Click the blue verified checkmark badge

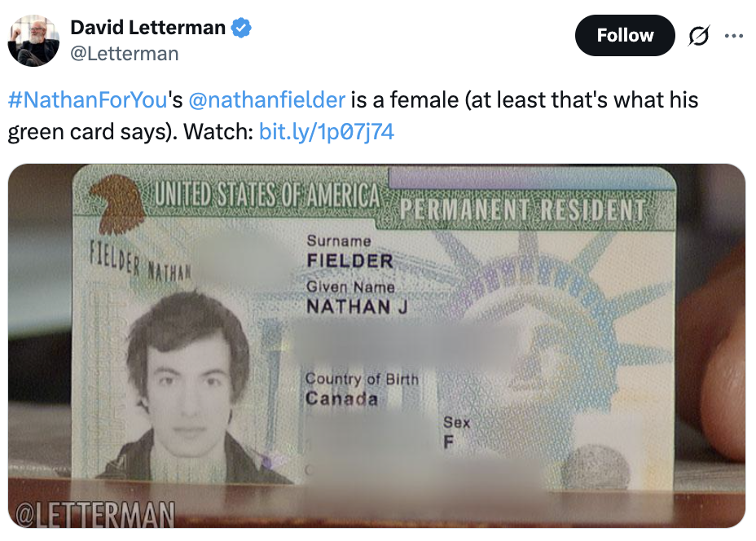pyautogui.click(x=241, y=28)
